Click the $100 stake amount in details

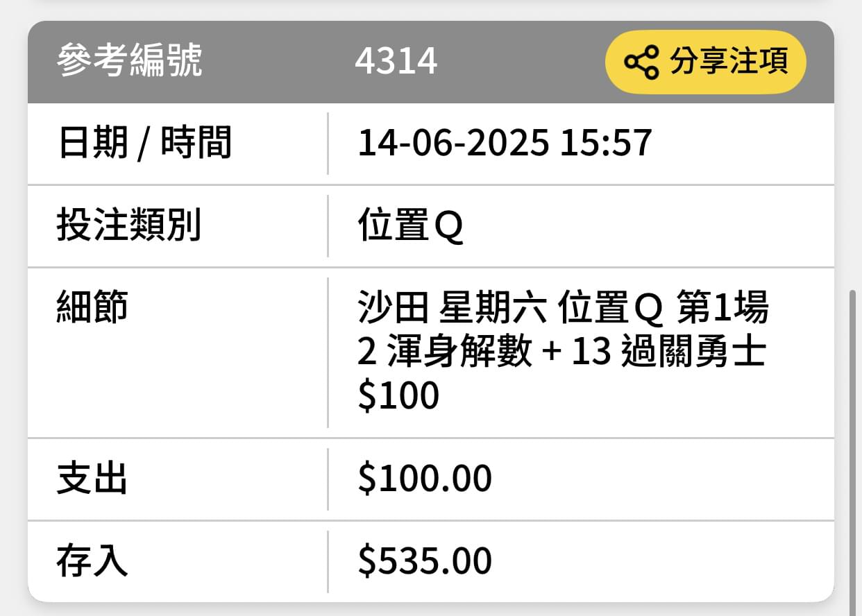398,396
